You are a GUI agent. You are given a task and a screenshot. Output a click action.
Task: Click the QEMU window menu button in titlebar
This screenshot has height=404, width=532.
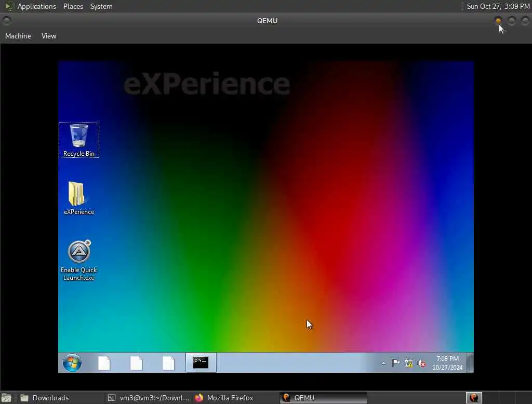[6, 21]
